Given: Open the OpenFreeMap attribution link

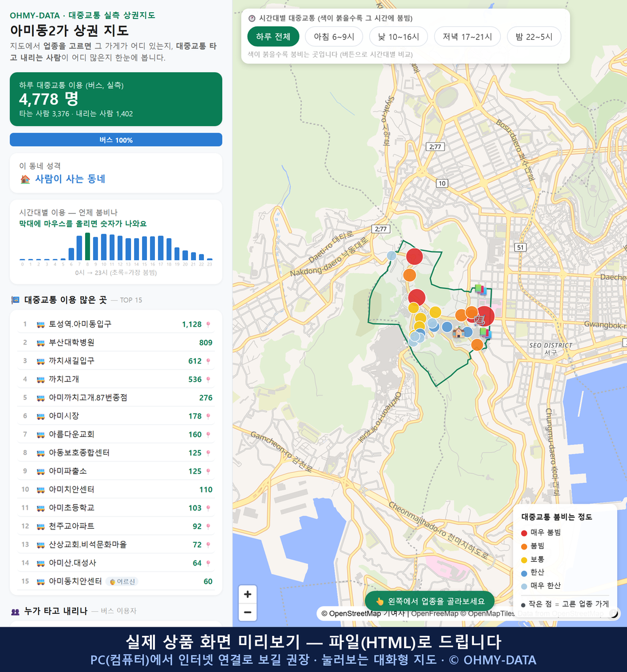Looking at the screenshot, I should pyautogui.click(x=435, y=614).
